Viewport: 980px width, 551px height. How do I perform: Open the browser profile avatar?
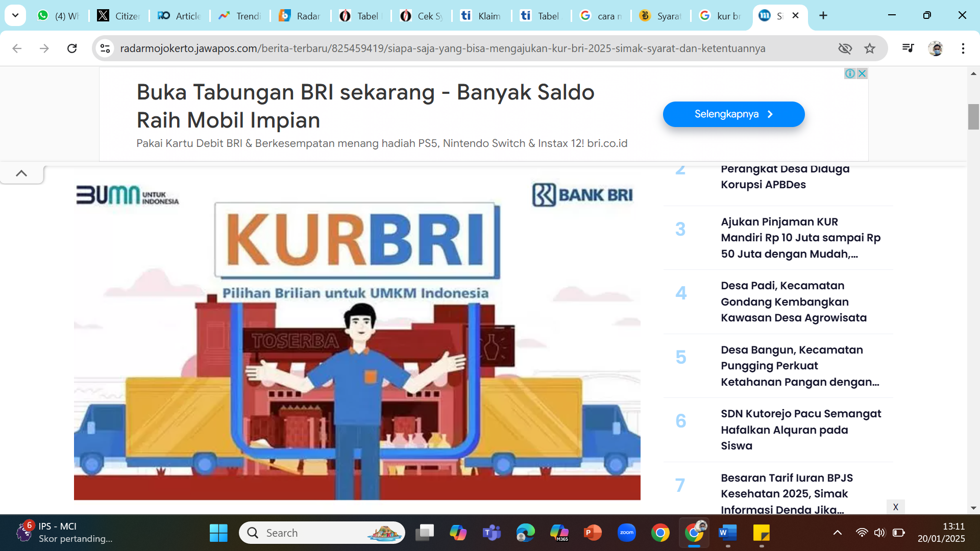[937, 48]
